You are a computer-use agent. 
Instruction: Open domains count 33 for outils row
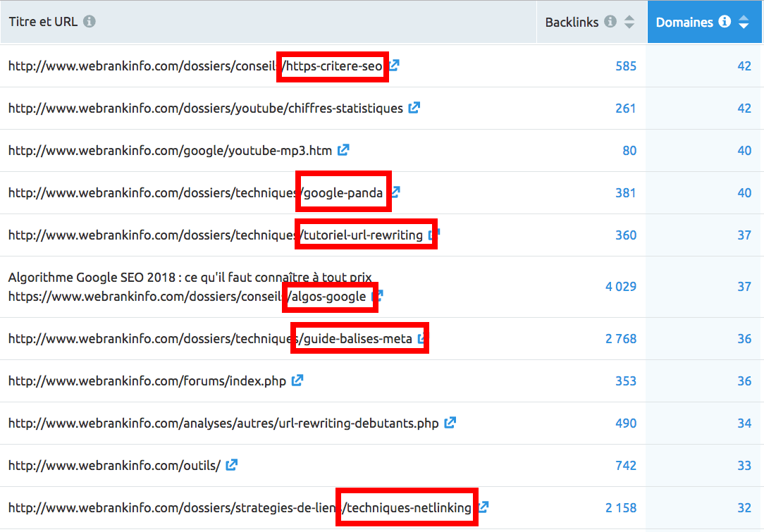tap(744, 466)
